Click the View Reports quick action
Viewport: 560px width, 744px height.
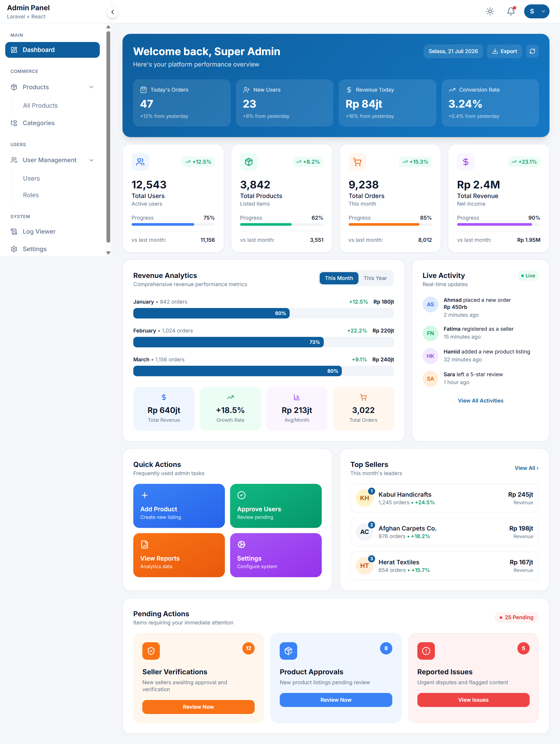[x=179, y=555]
